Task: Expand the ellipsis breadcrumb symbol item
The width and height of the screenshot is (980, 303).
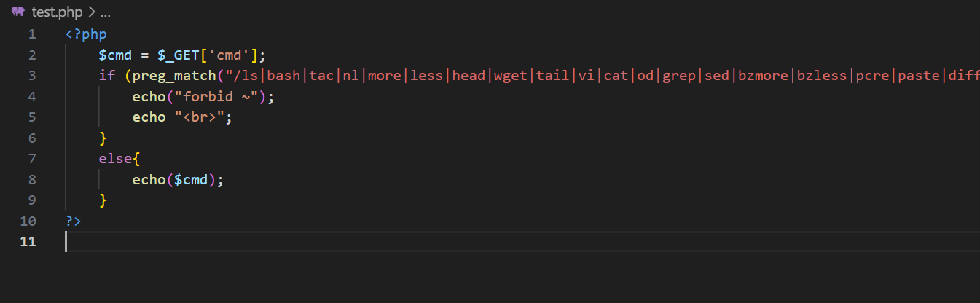Action: (106, 12)
